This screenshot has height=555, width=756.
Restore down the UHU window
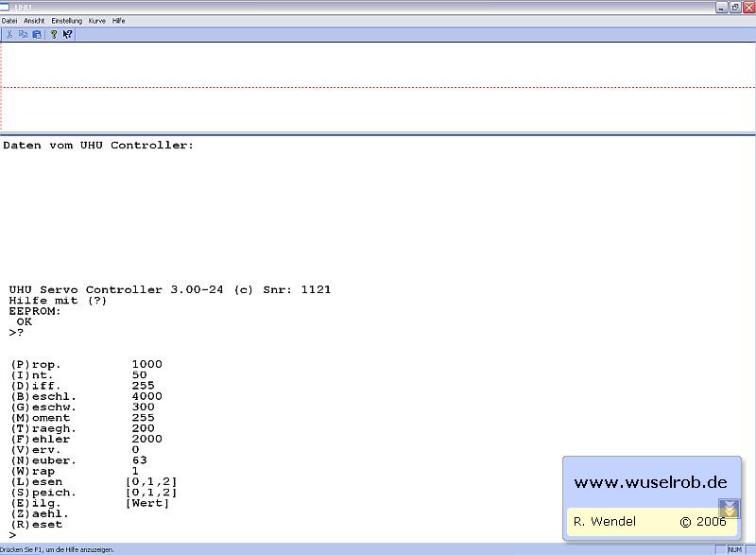tap(734, 7)
